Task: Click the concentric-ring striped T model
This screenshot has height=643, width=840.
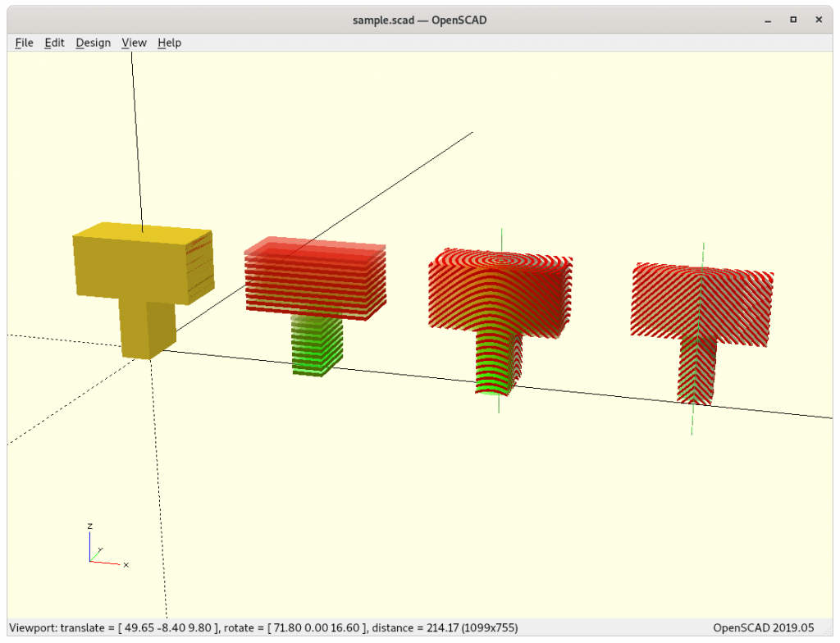Action: coord(500,321)
